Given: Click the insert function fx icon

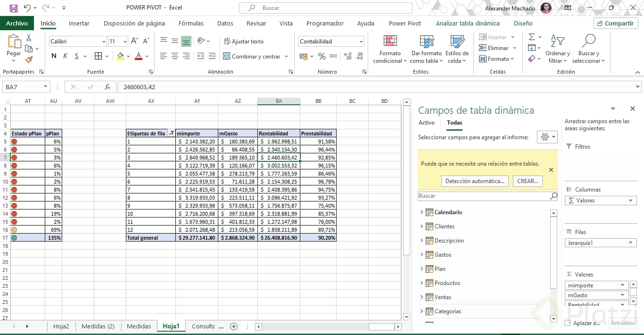Looking at the screenshot, I should [x=107, y=87].
